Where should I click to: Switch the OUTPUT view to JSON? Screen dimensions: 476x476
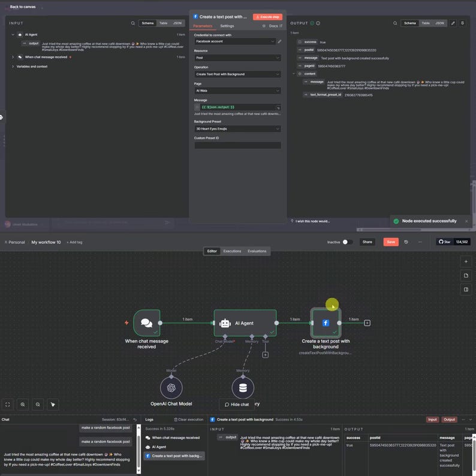click(439, 23)
